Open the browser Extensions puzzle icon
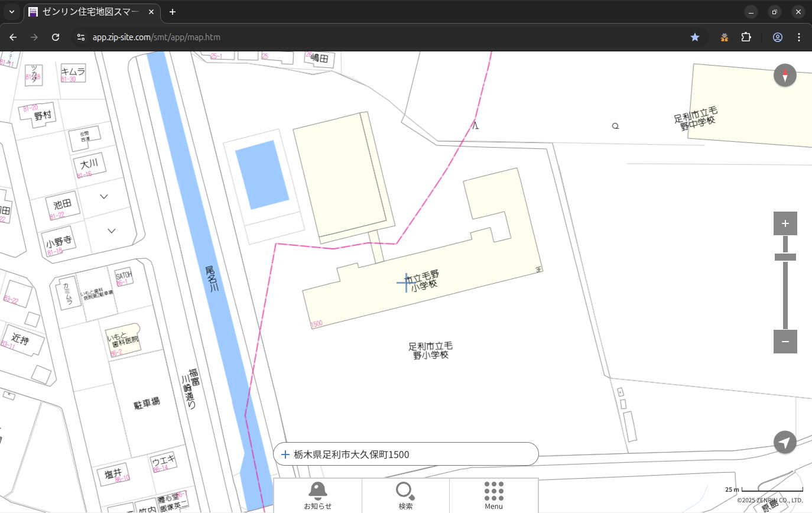This screenshot has height=513, width=812. pos(746,37)
